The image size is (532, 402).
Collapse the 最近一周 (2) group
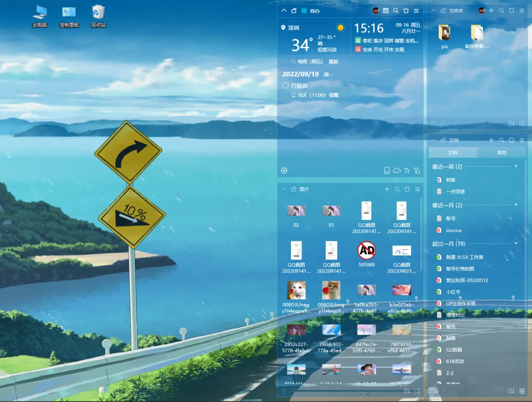pyautogui.click(x=516, y=166)
